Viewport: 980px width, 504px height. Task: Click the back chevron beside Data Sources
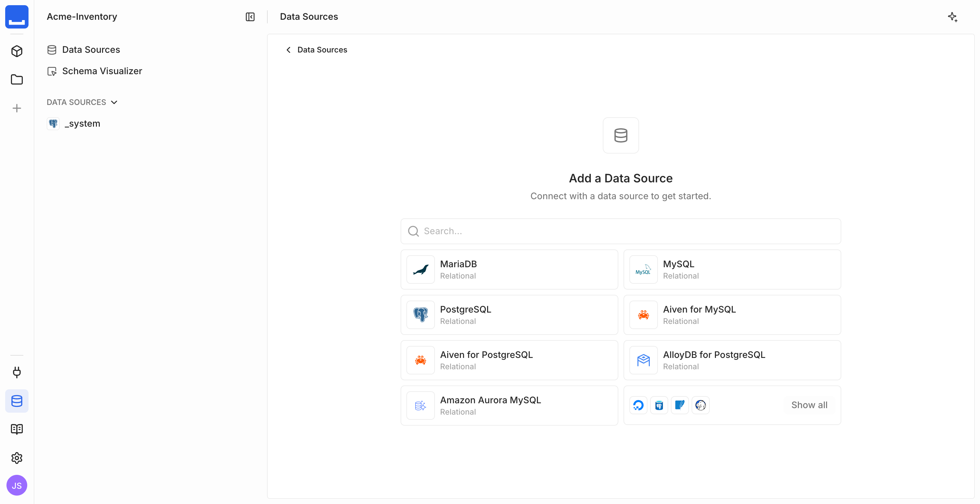(x=288, y=50)
